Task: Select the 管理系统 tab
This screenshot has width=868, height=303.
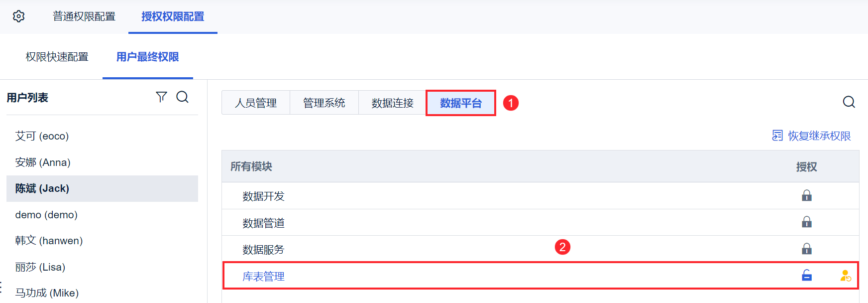Action: (324, 103)
